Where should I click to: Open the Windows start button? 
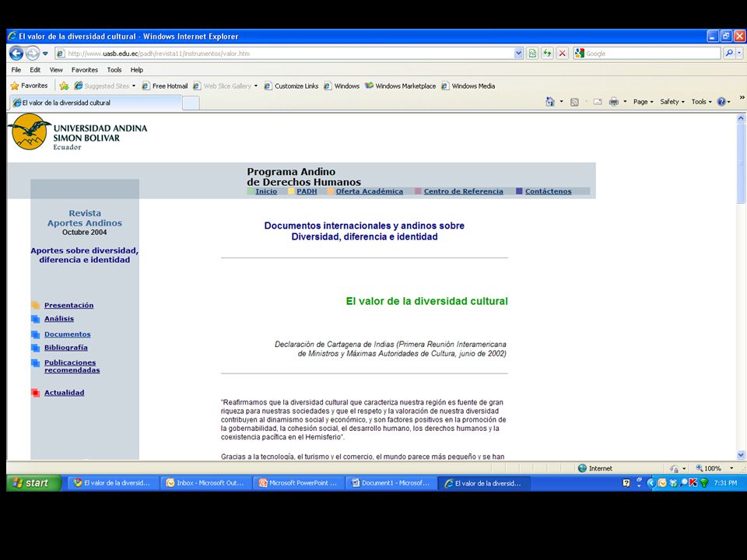click(33, 483)
